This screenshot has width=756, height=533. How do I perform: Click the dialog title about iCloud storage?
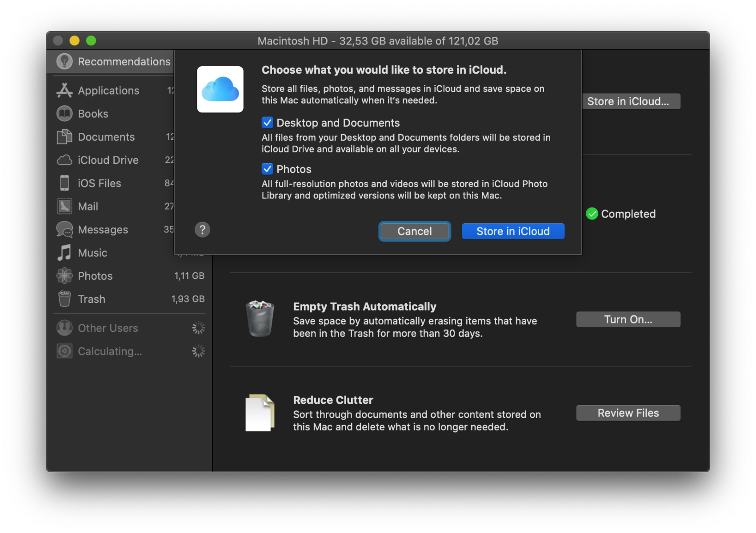click(384, 70)
